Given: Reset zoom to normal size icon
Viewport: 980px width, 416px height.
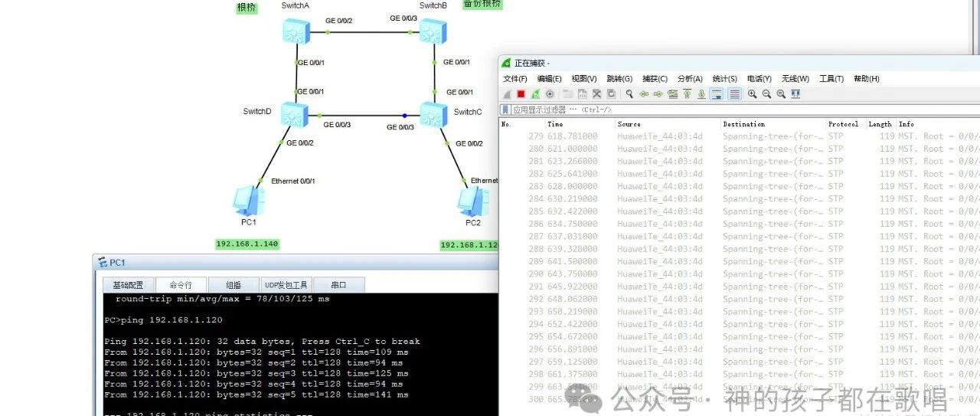Looking at the screenshot, I should coord(781,94).
